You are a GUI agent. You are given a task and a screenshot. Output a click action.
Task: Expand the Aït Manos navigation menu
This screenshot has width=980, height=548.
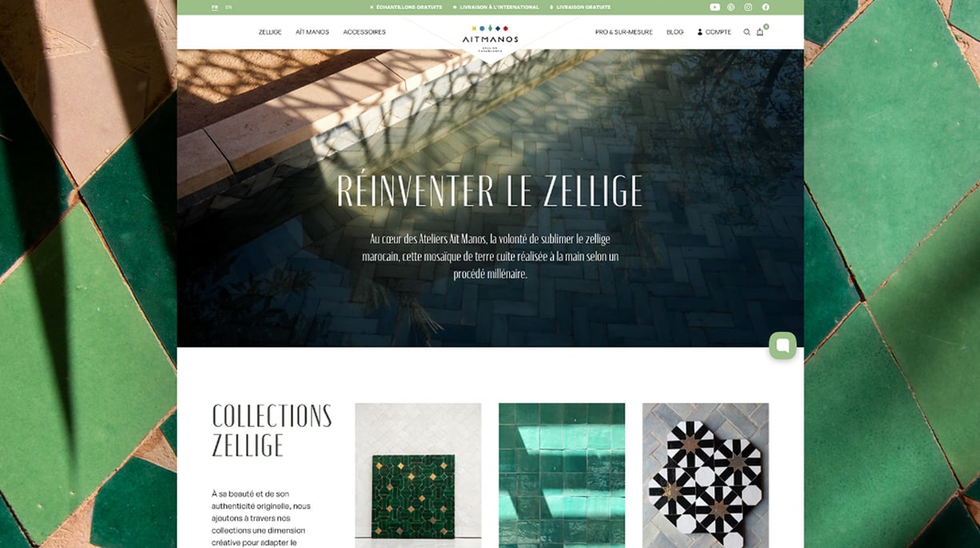pyautogui.click(x=312, y=32)
